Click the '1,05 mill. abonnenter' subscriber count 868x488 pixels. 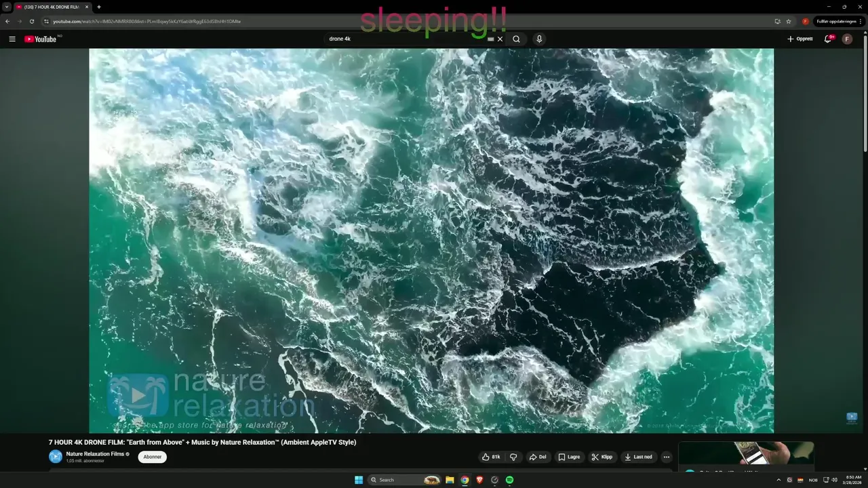(x=85, y=461)
